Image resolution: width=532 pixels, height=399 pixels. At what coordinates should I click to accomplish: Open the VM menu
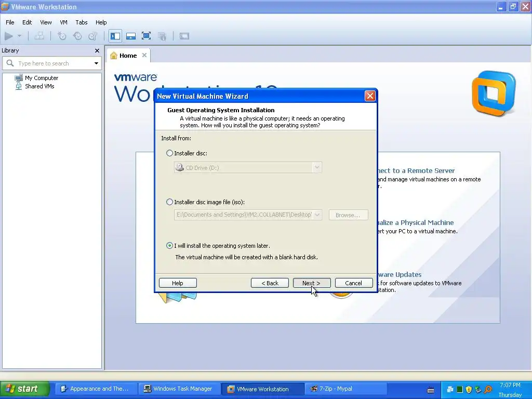point(63,22)
